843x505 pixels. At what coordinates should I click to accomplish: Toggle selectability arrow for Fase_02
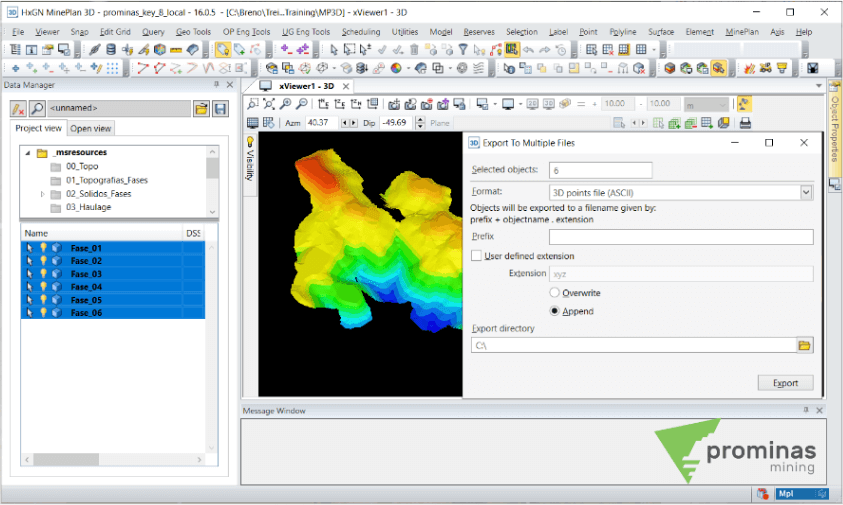(x=30, y=261)
